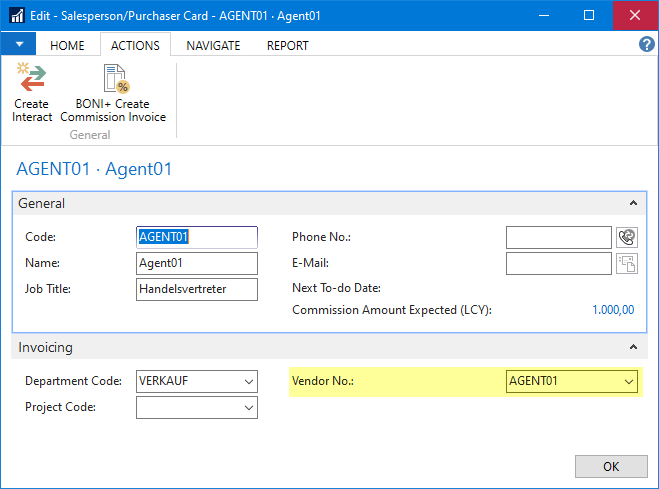Click the Name field containing Agent01
The height and width of the screenshot is (489, 659).
pos(197,263)
